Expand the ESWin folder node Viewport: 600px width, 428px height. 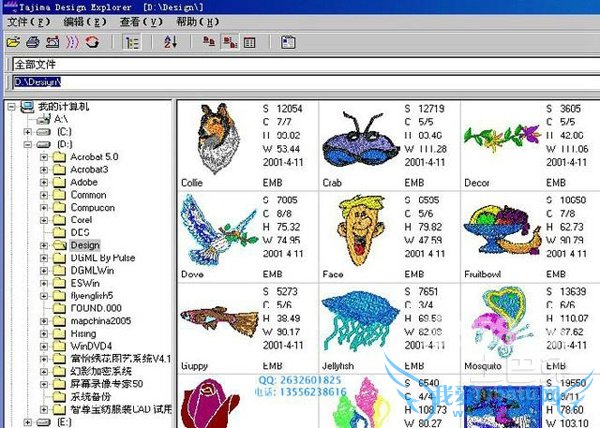pyautogui.click(x=44, y=283)
